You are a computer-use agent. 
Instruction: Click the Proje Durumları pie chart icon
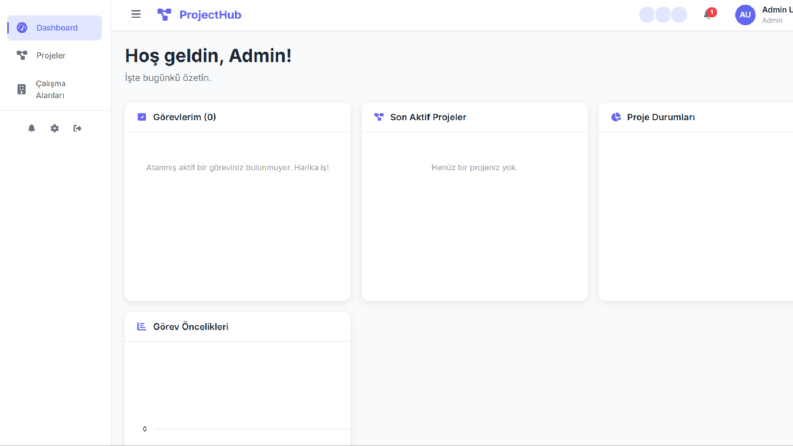click(615, 117)
